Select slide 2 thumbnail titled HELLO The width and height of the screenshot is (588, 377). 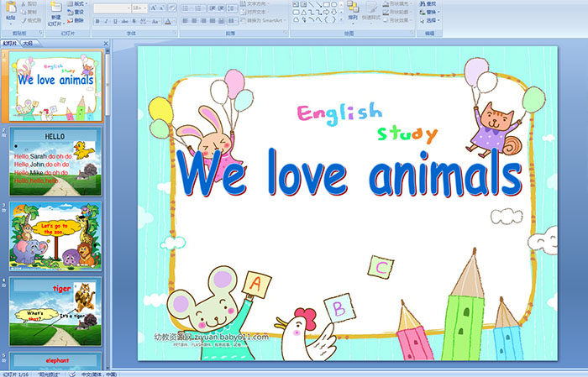click(55, 161)
